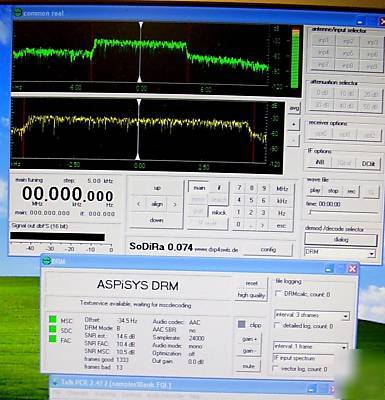Image resolution: width=385 pixels, height=400 pixels.
Task: Click keypad digit 0
Action: (x=238, y=224)
